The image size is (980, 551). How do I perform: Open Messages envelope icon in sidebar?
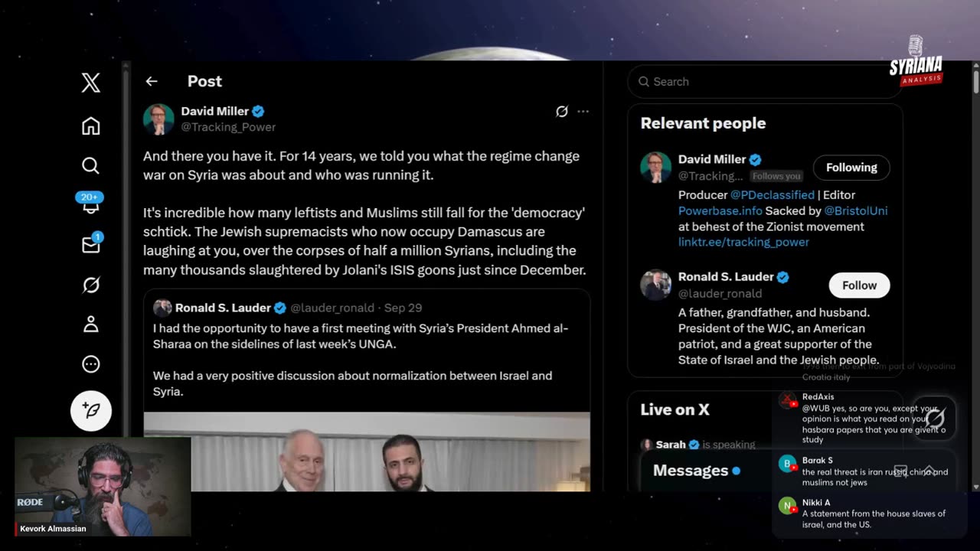pyautogui.click(x=90, y=244)
